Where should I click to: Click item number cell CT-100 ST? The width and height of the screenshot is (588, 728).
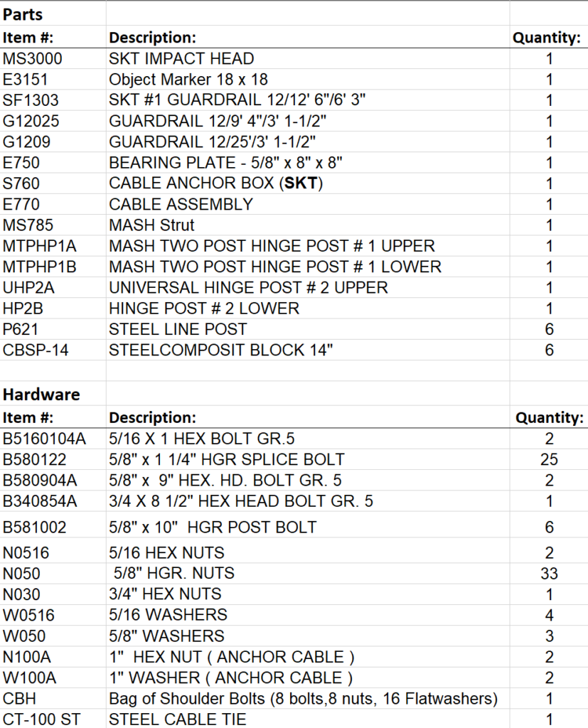click(41, 719)
